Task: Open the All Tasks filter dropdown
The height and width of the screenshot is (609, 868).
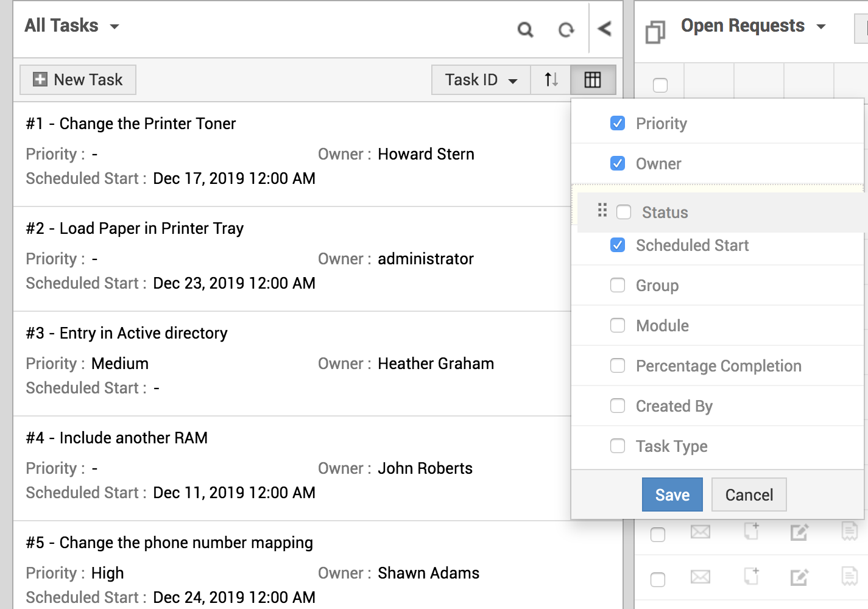Action: [72, 26]
